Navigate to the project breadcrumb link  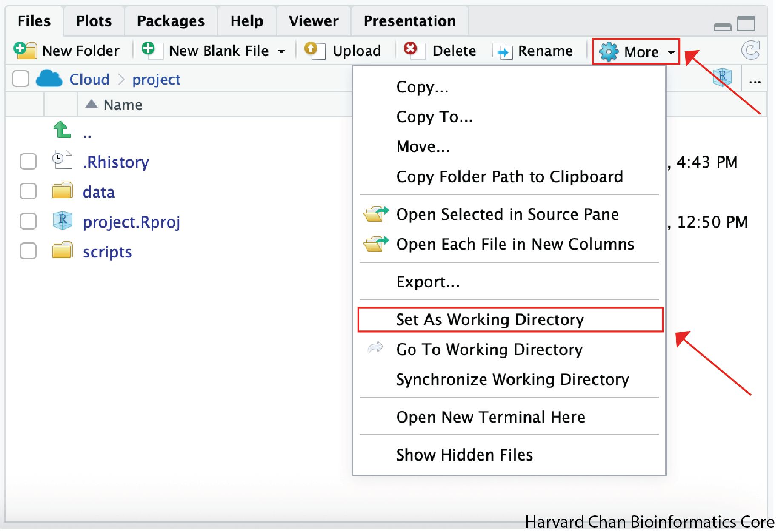(156, 80)
